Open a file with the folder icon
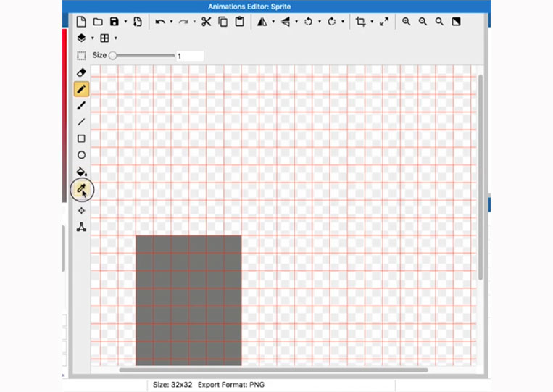Viewport: 553px width, 392px height. (98, 22)
